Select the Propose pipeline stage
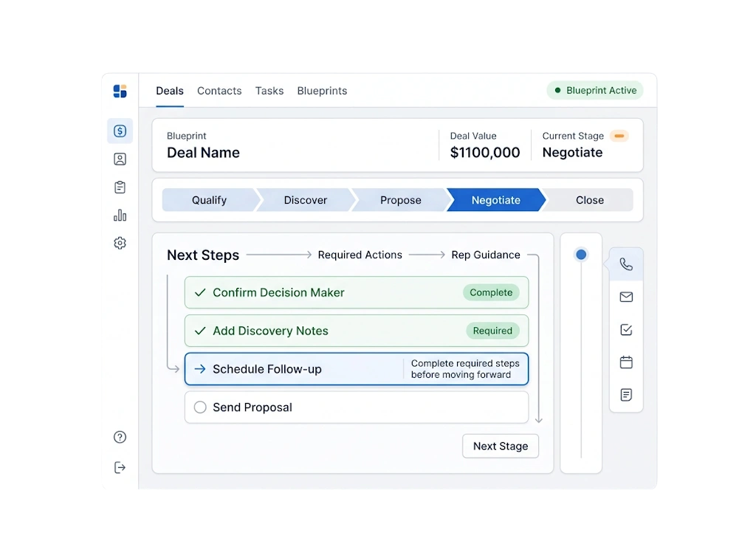Screen dimensions: 756x547 401,200
